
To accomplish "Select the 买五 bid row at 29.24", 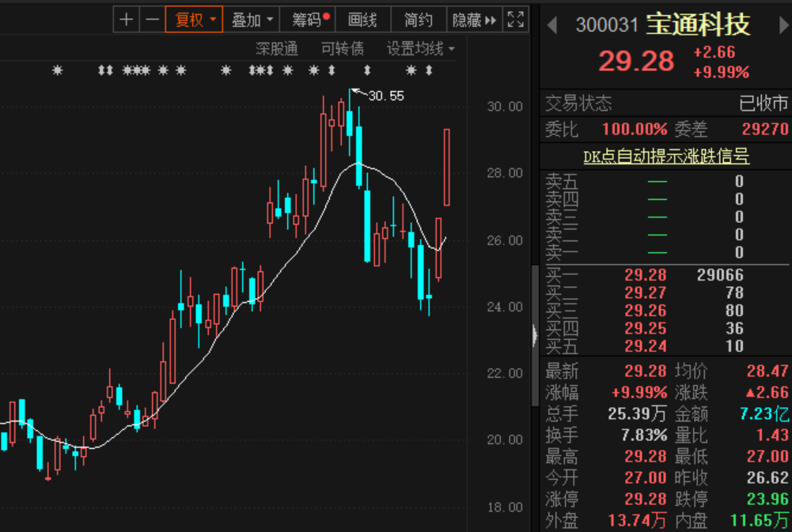I will click(665, 346).
